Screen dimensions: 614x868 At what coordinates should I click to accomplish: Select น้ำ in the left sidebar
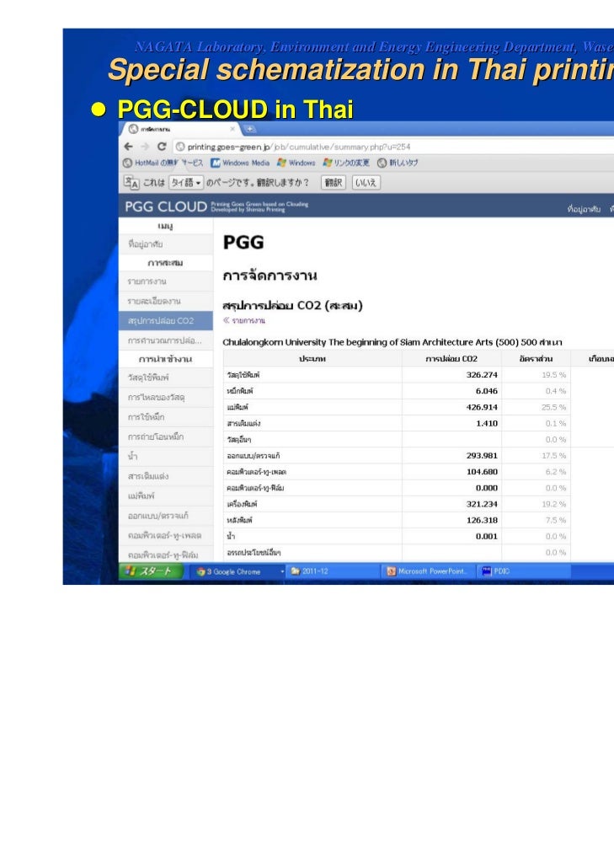pos(165,456)
